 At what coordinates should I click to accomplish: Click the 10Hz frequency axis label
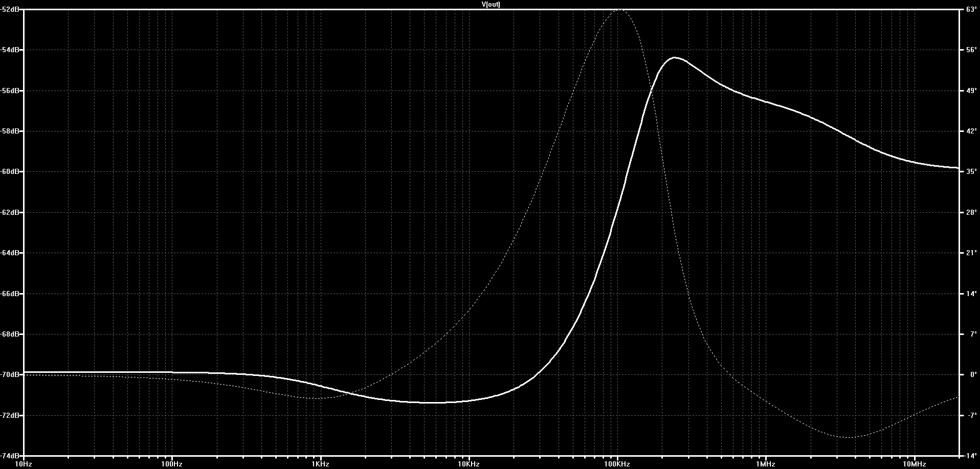point(24,464)
